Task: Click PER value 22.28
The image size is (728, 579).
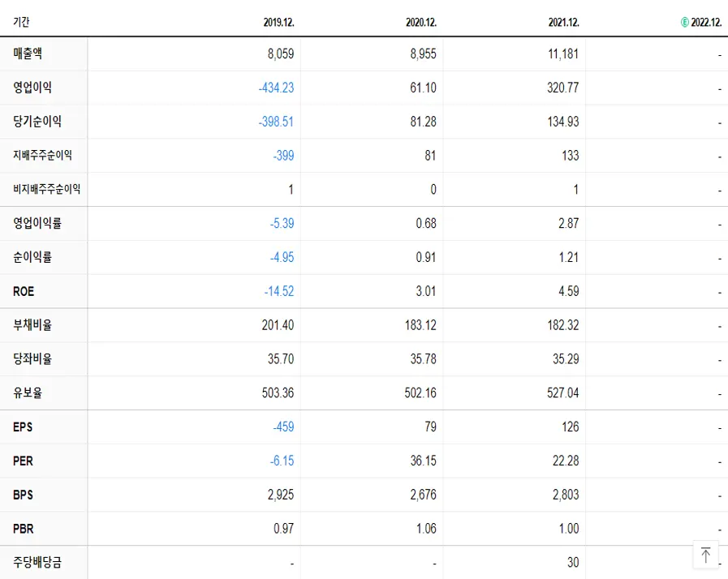Action: tap(566, 461)
